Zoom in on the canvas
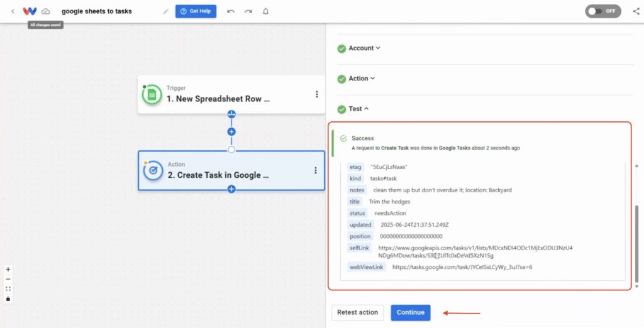 pos(8,270)
